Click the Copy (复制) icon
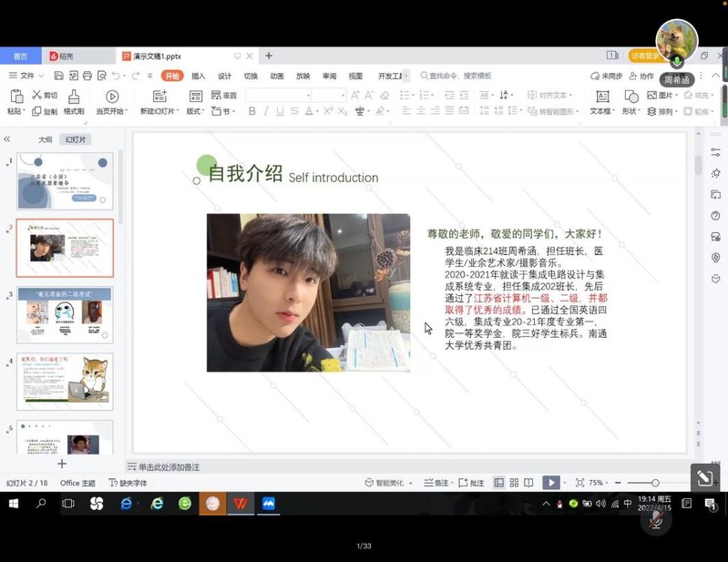The width and height of the screenshot is (728, 562). [x=36, y=111]
